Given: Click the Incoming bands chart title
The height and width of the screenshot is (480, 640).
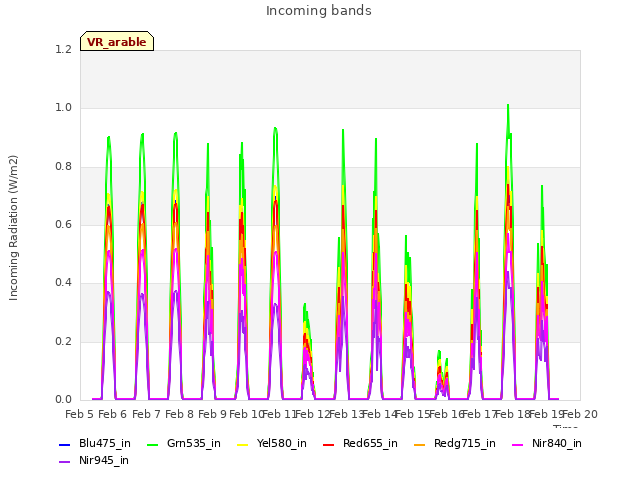Looking at the screenshot, I should point(319,11).
